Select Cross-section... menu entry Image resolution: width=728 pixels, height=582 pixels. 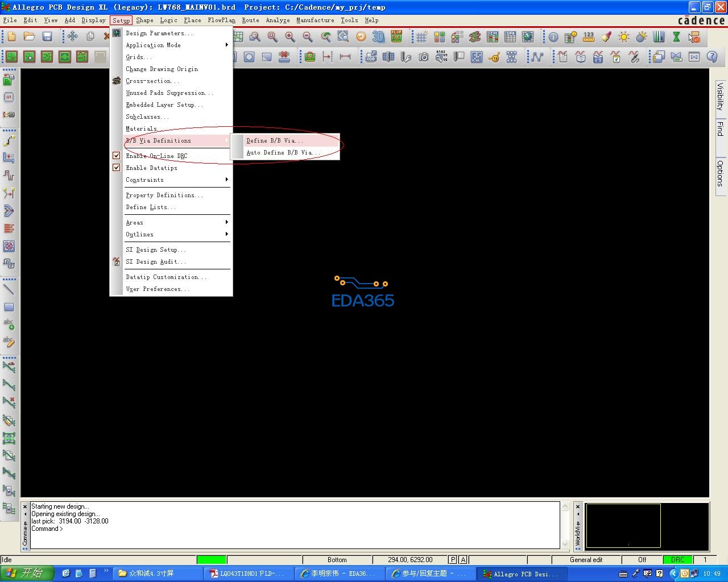tap(171, 81)
